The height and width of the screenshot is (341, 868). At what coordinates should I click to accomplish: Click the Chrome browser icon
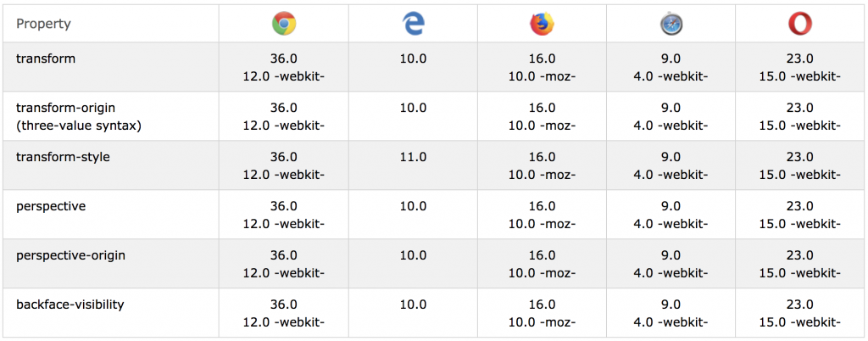click(284, 24)
